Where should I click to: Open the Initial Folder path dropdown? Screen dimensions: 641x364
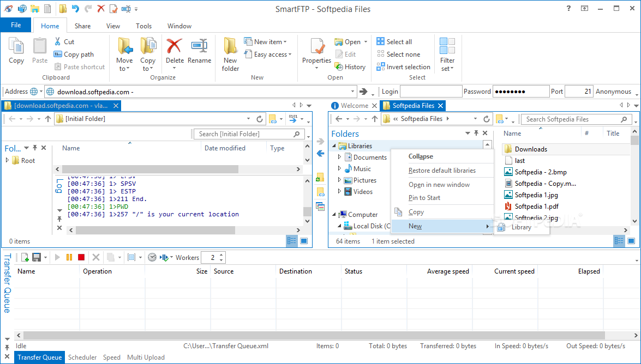click(x=248, y=119)
